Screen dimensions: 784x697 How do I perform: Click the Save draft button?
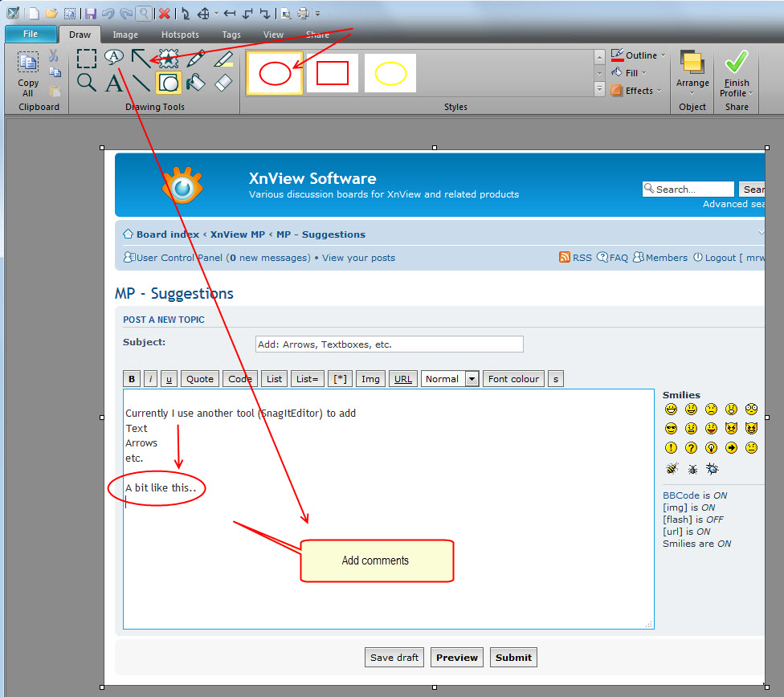[394, 658]
